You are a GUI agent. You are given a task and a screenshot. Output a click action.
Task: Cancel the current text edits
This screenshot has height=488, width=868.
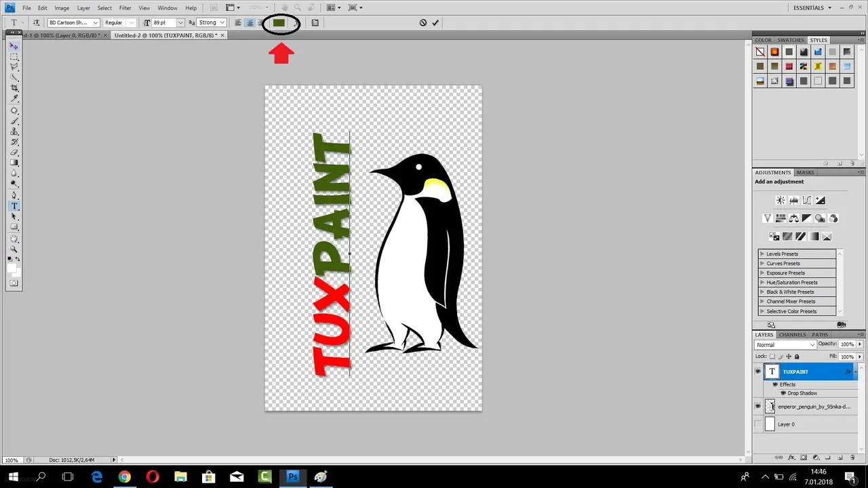423,22
